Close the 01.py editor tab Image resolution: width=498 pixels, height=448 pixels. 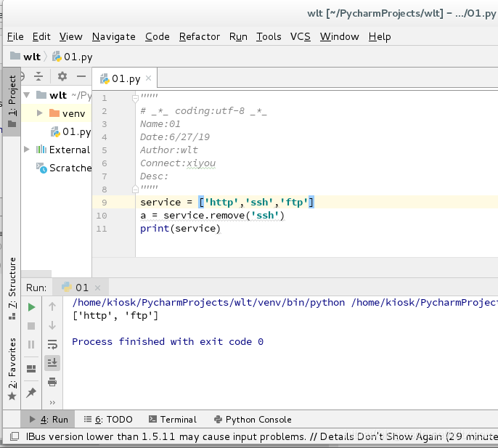tap(148, 78)
